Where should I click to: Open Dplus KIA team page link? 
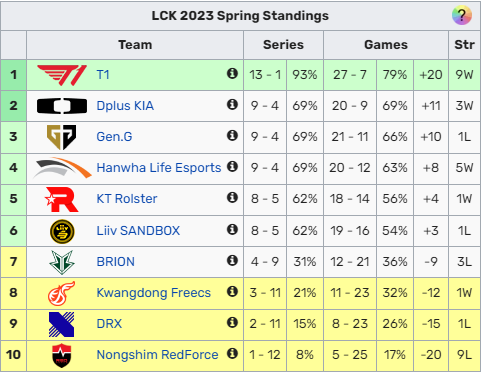(125, 106)
